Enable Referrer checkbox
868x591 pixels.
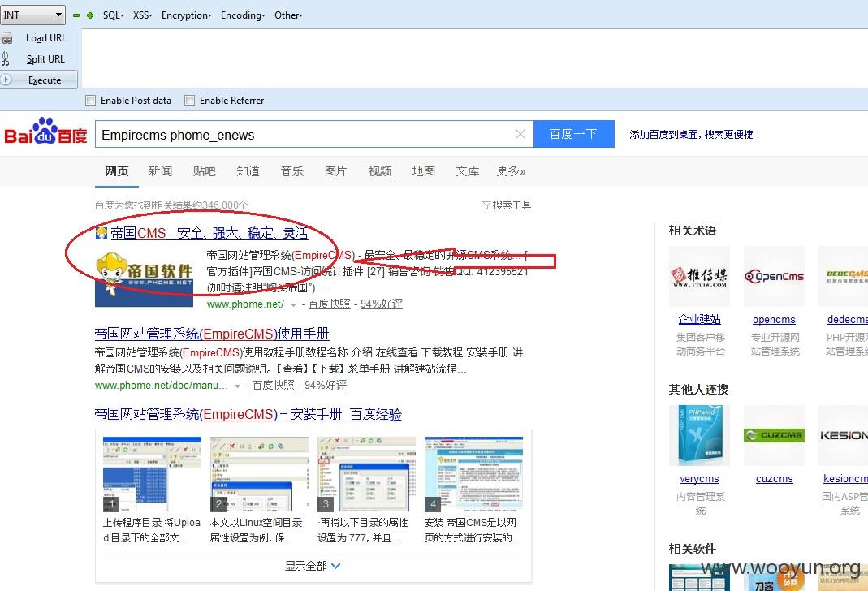click(x=190, y=100)
